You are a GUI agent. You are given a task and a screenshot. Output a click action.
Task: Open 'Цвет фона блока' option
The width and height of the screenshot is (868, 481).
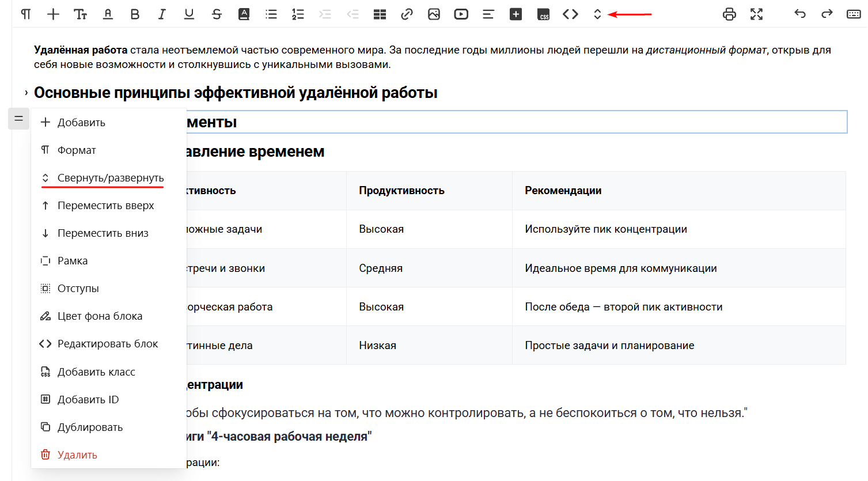109,316
